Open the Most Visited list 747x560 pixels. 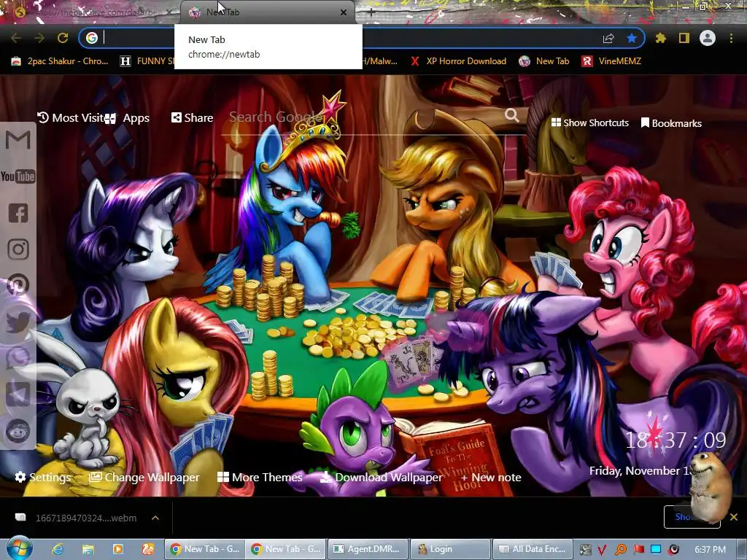(71, 117)
